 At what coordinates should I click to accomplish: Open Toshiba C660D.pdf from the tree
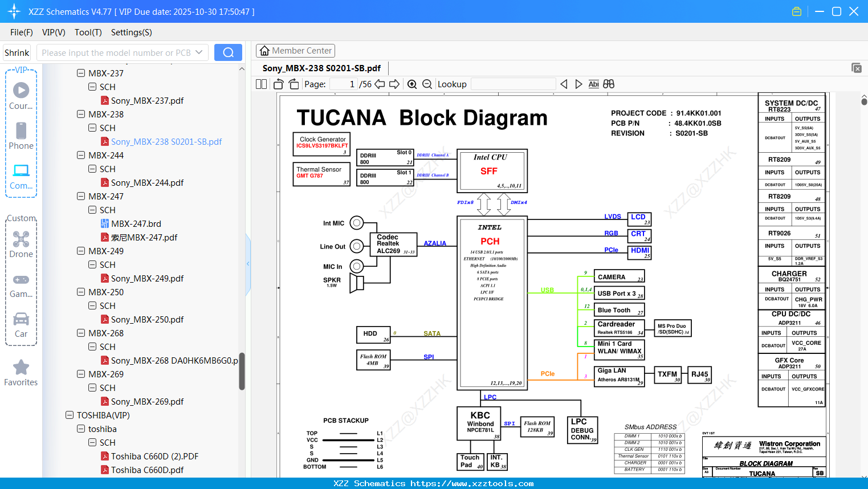click(x=147, y=470)
